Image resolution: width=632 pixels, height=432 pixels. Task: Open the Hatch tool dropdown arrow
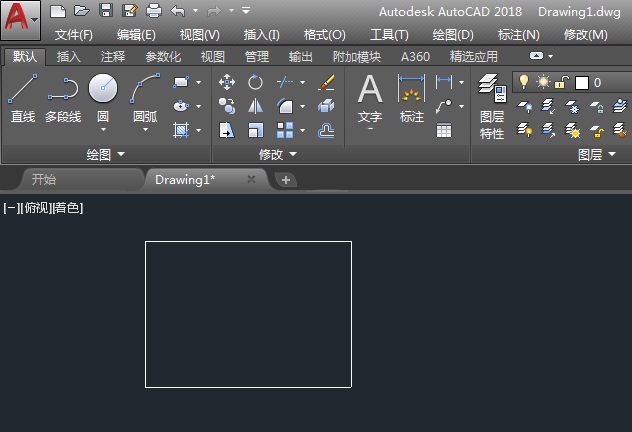[199, 131]
